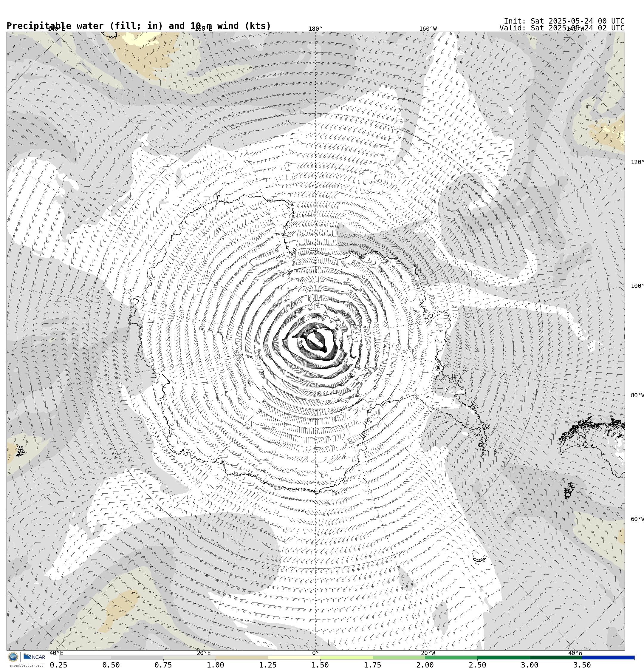Pick the medium green 2.00–2.50 colorbar segment

(x=451, y=657)
